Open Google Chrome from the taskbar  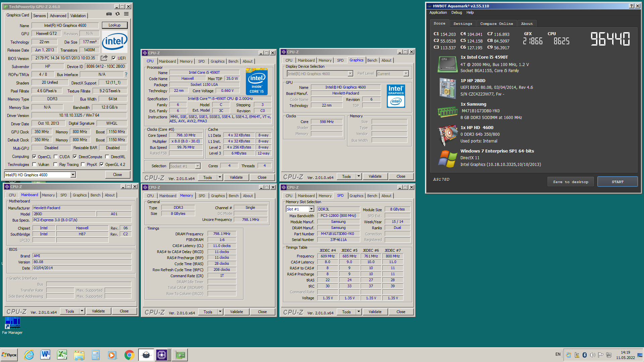click(129, 355)
